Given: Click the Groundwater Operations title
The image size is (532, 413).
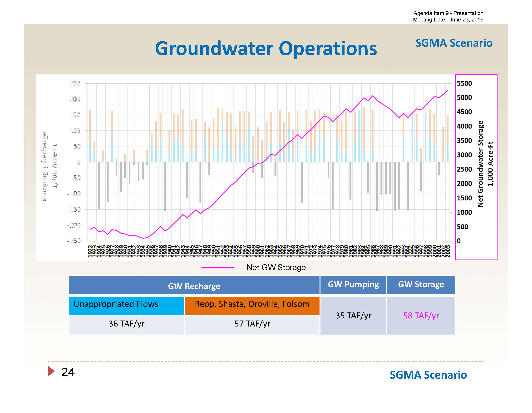Looking at the screenshot, I should coord(266,49).
